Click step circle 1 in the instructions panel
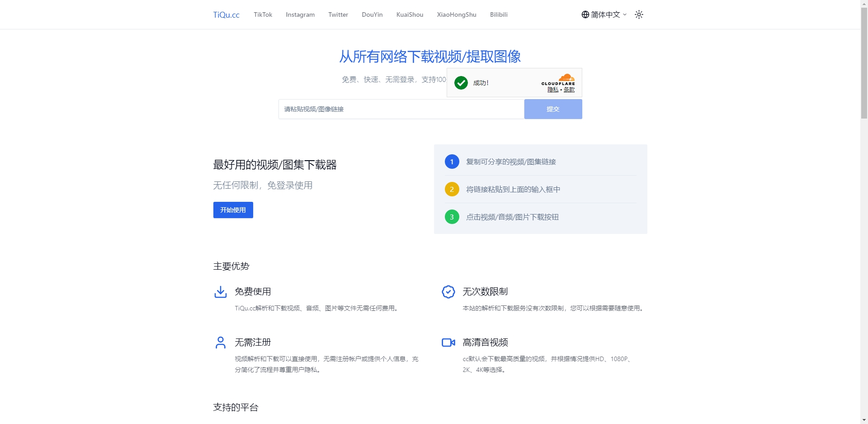The height and width of the screenshot is (424, 868). pyautogui.click(x=452, y=162)
